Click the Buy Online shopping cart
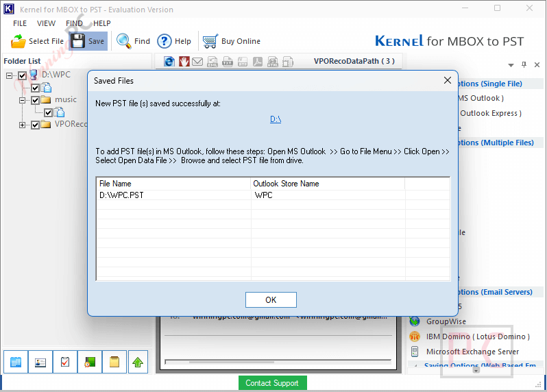 210,41
